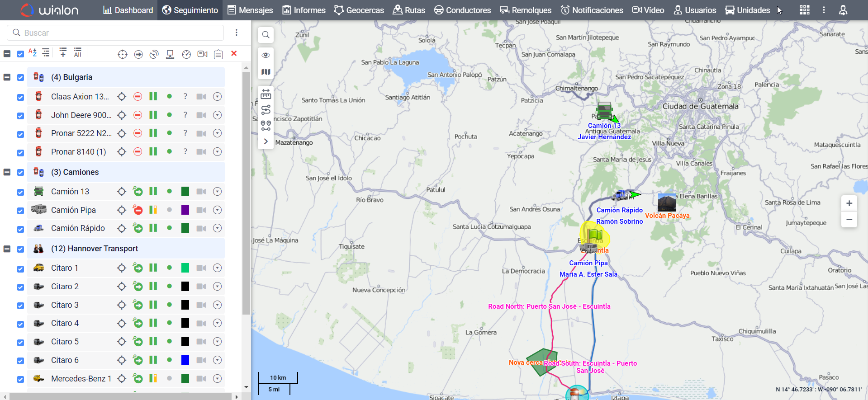Click the A-Z sort units icon

pyautogui.click(x=33, y=53)
